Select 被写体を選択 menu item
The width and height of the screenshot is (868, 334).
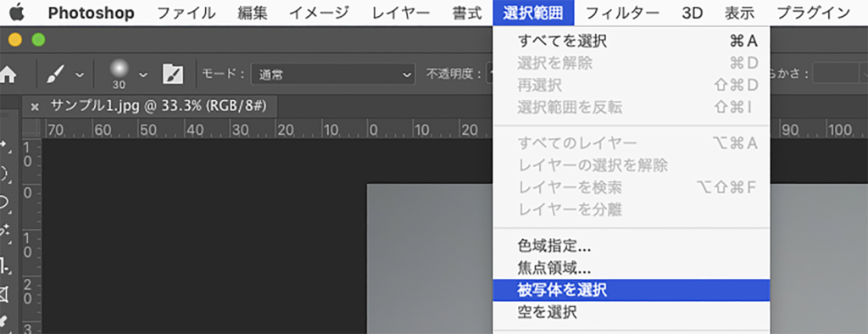point(631,290)
